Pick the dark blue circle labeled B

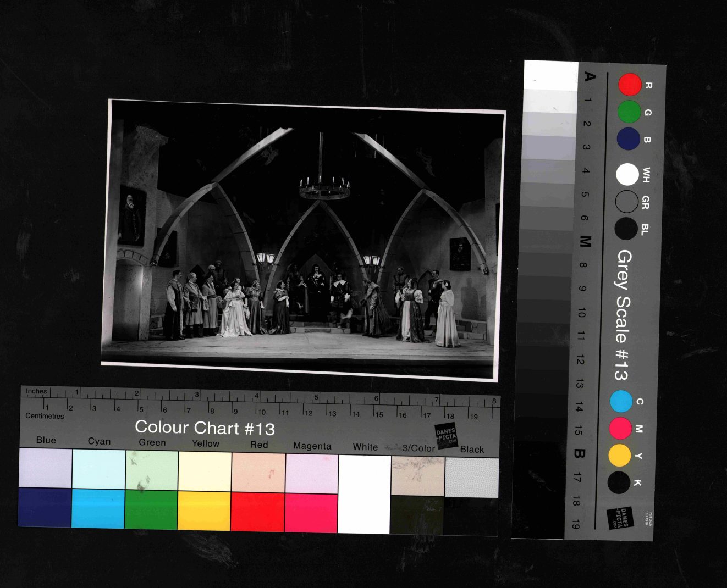tap(629, 138)
